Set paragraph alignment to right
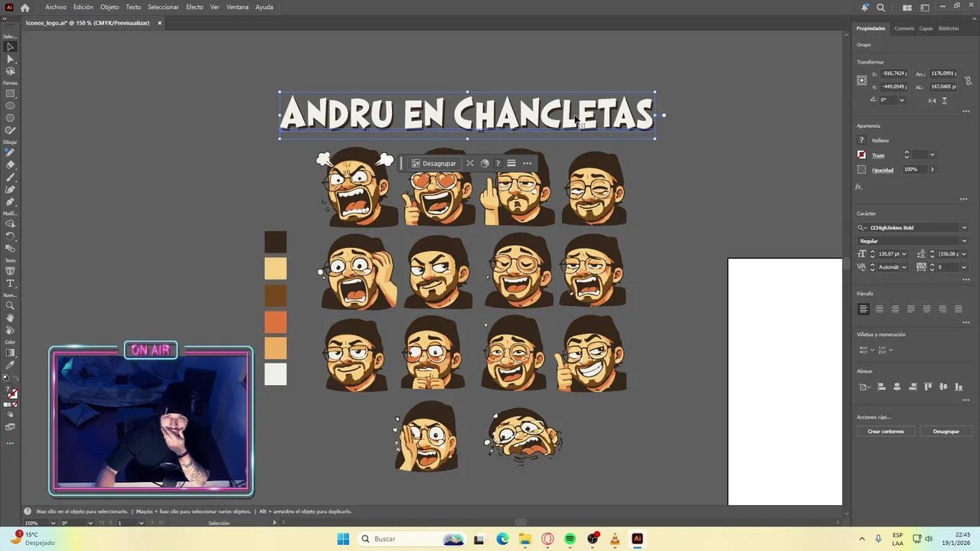The width and height of the screenshot is (980, 551). pos(895,309)
